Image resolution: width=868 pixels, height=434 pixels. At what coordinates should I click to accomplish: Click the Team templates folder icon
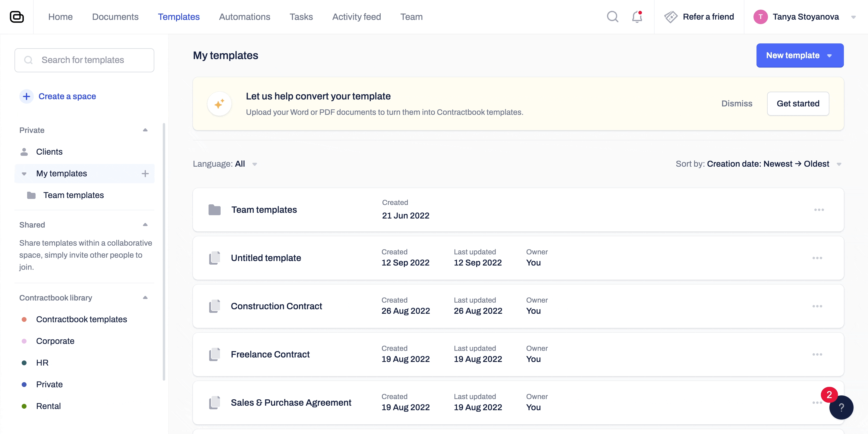(x=215, y=209)
